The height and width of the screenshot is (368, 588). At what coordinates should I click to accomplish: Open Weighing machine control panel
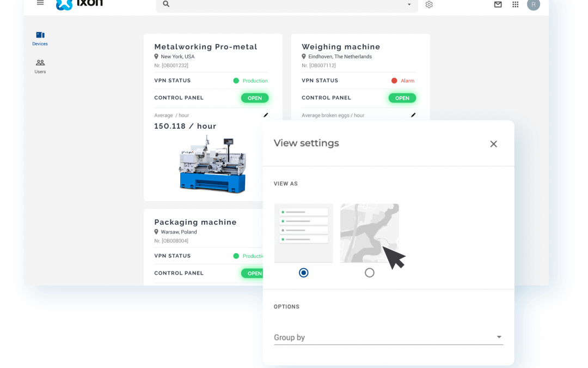402,98
